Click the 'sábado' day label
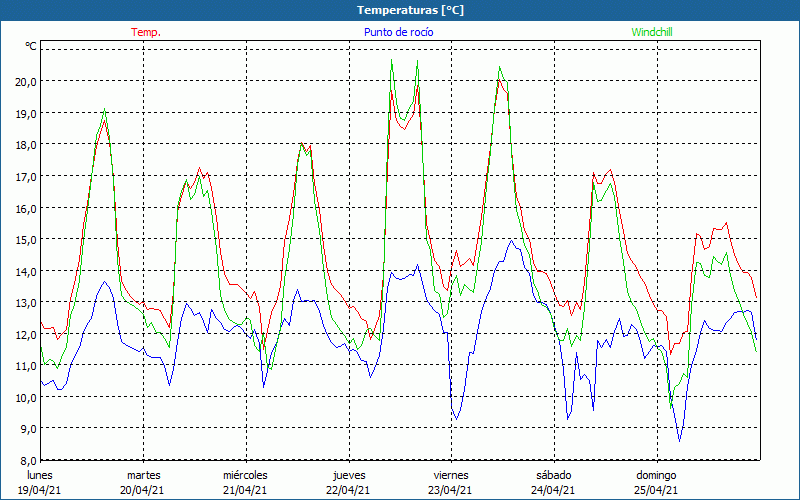Viewport: 800px width, 500px height. (554, 475)
